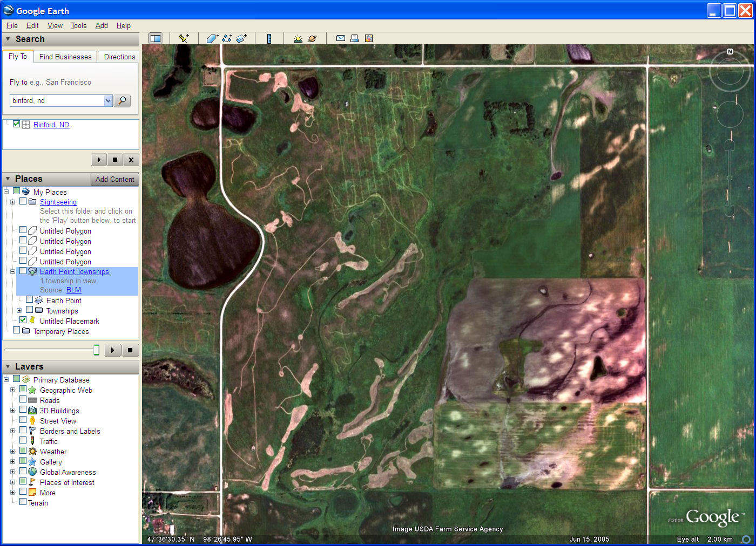Clear search results with X button
Image resolution: width=756 pixels, height=546 pixels.
click(x=131, y=160)
